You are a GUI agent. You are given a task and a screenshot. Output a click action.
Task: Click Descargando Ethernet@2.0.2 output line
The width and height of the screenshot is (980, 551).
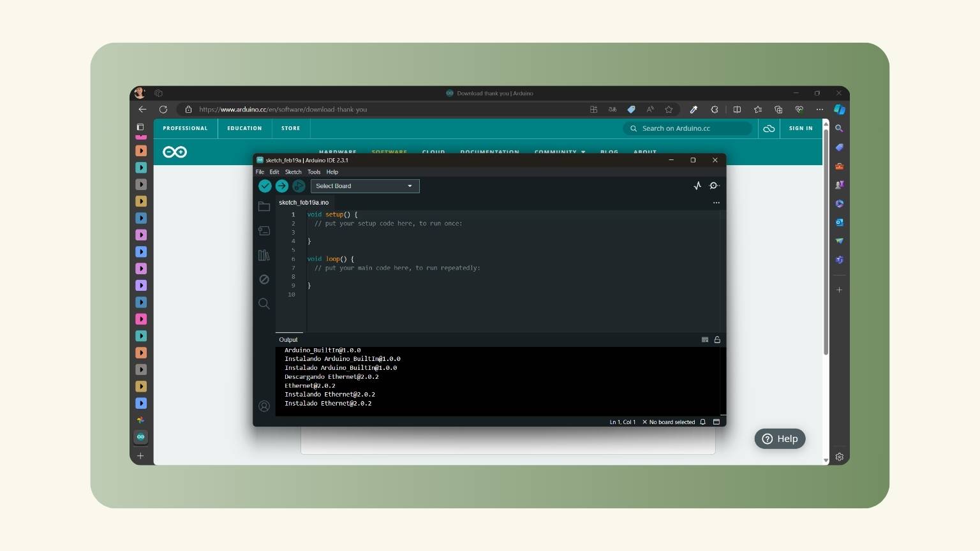pyautogui.click(x=332, y=377)
